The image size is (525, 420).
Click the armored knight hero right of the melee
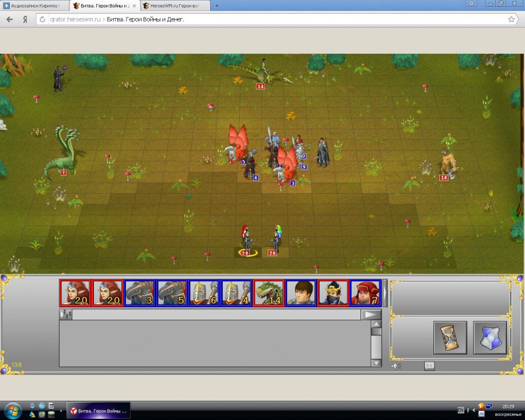323,152
